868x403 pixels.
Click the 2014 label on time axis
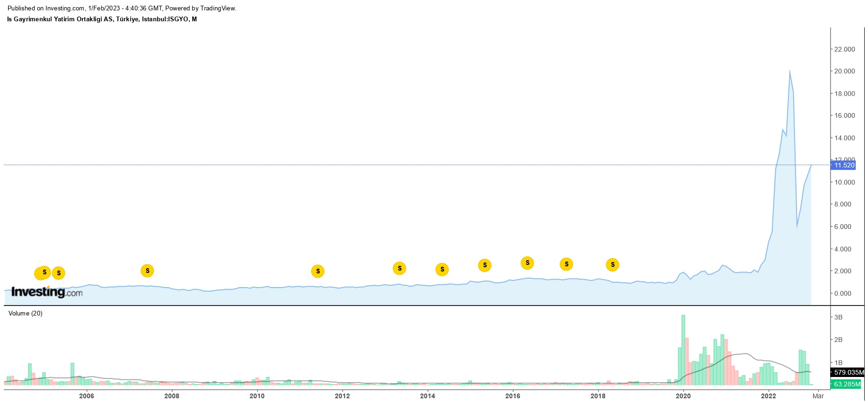click(x=427, y=396)
